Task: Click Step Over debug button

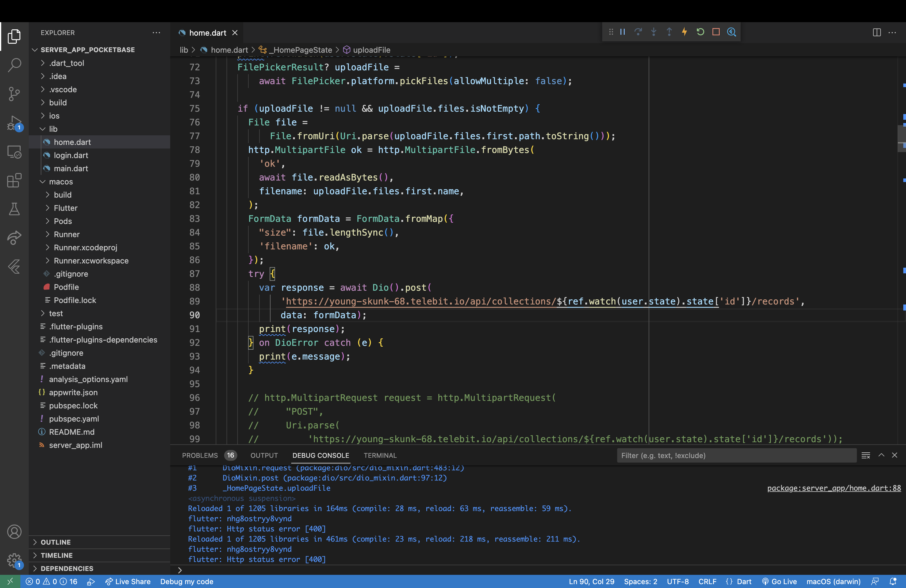Action: click(638, 32)
